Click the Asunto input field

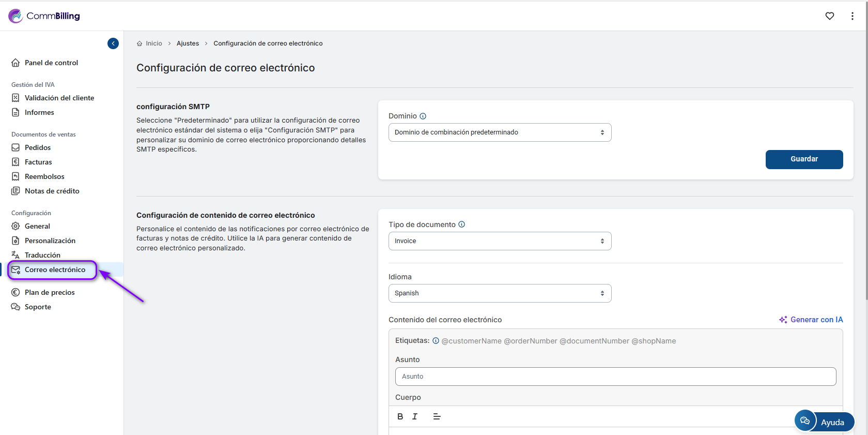point(615,377)
